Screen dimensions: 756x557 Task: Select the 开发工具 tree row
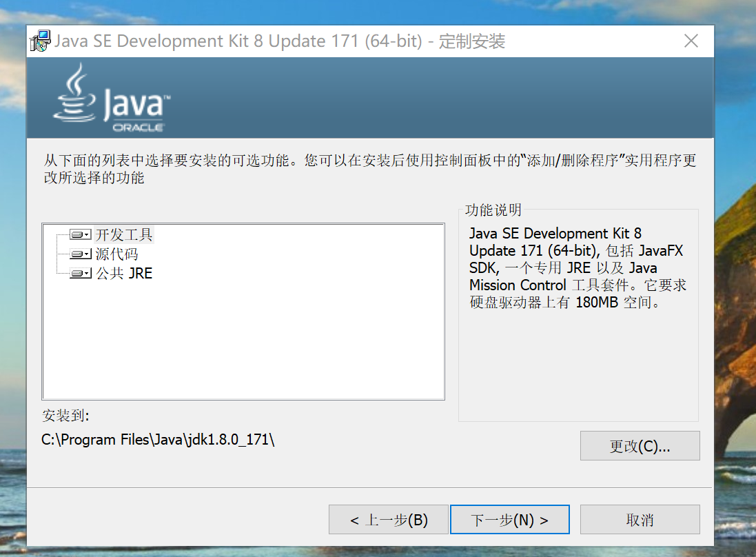(x=124, y=235)
